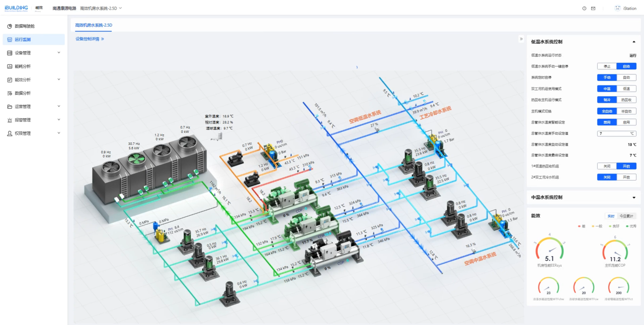The image size is (644, 325).
Task: Switch 主机模式切换 to 半自动
Action: click(626, 111)
